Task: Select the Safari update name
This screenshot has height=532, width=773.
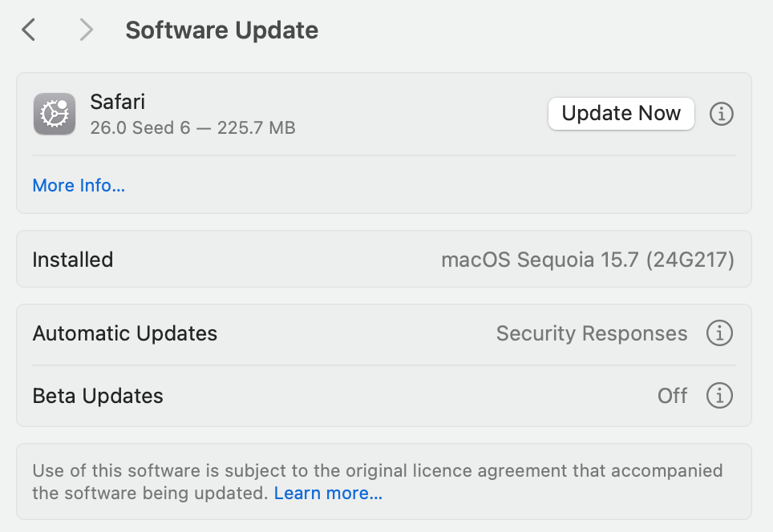Action: pos(117,102)
